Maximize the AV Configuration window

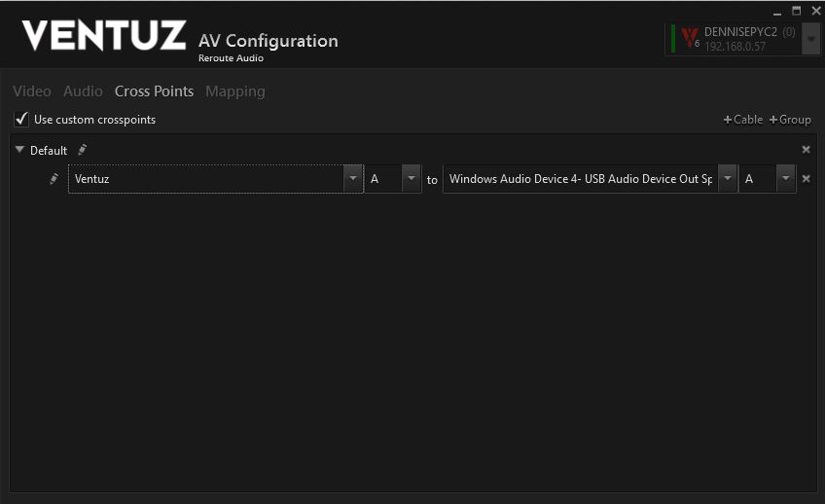tap(796, 10)
